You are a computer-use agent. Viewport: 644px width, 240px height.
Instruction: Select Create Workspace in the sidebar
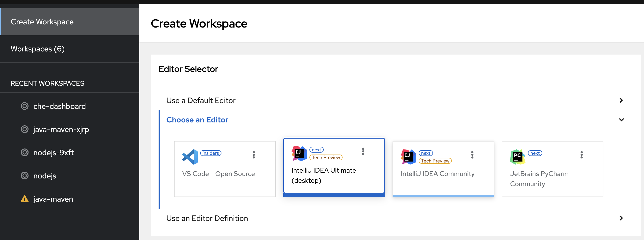point(42,21)
